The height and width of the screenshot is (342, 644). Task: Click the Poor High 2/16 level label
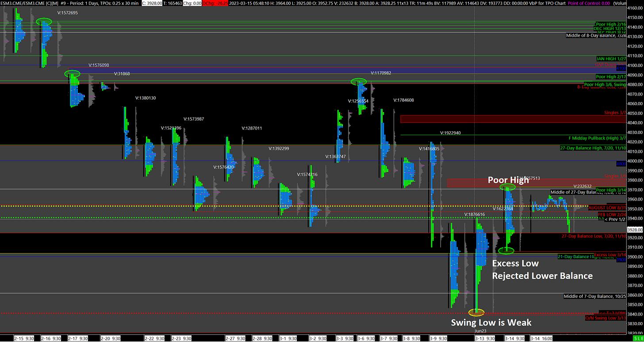pyautogui.click(x=611, y=24)
